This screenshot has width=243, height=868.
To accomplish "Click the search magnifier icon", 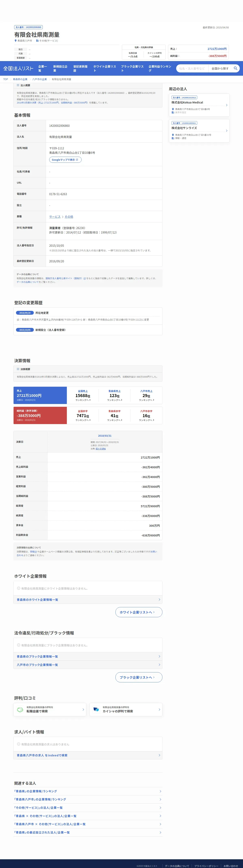I will pos(236,68).
